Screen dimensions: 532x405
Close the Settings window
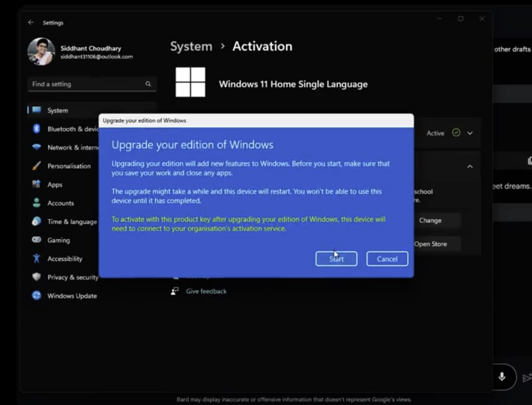click(x=482, y=19)
